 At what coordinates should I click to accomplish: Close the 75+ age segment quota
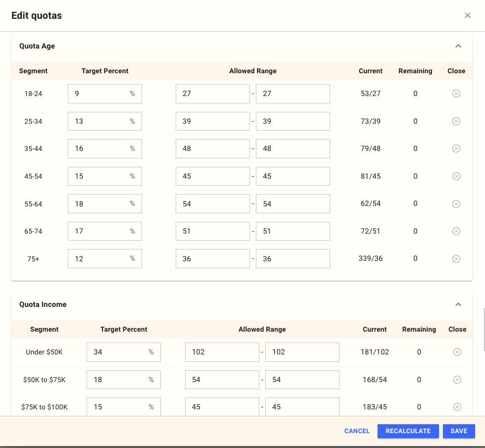click(456, 259)
